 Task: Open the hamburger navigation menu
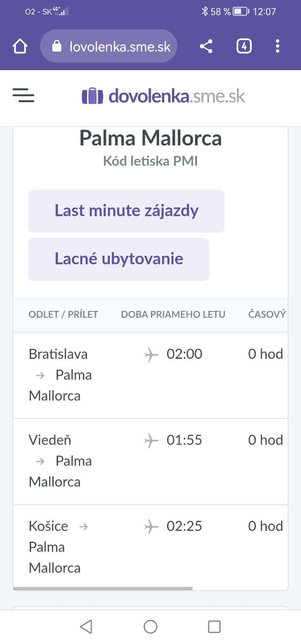tap(23, 95)
